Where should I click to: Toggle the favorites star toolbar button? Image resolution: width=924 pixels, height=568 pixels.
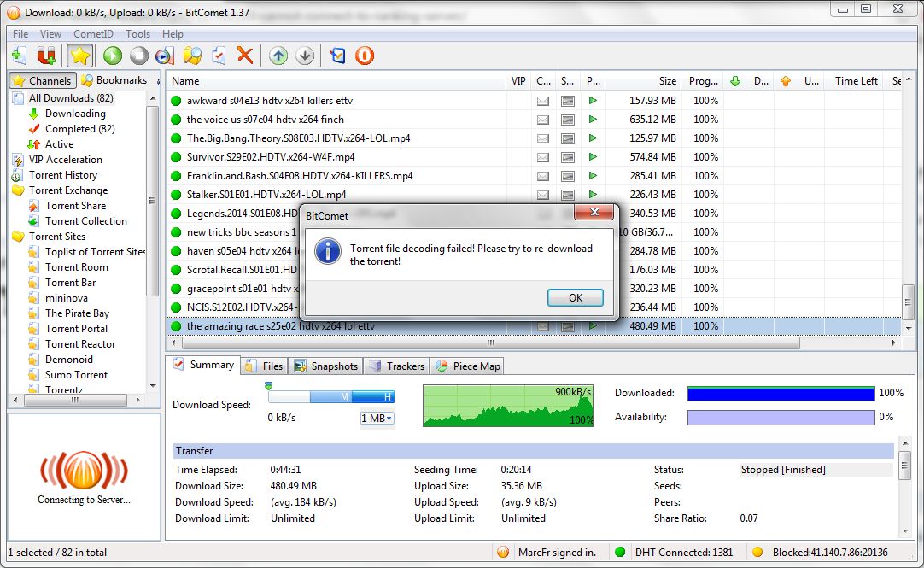click(x=79, y=56)
